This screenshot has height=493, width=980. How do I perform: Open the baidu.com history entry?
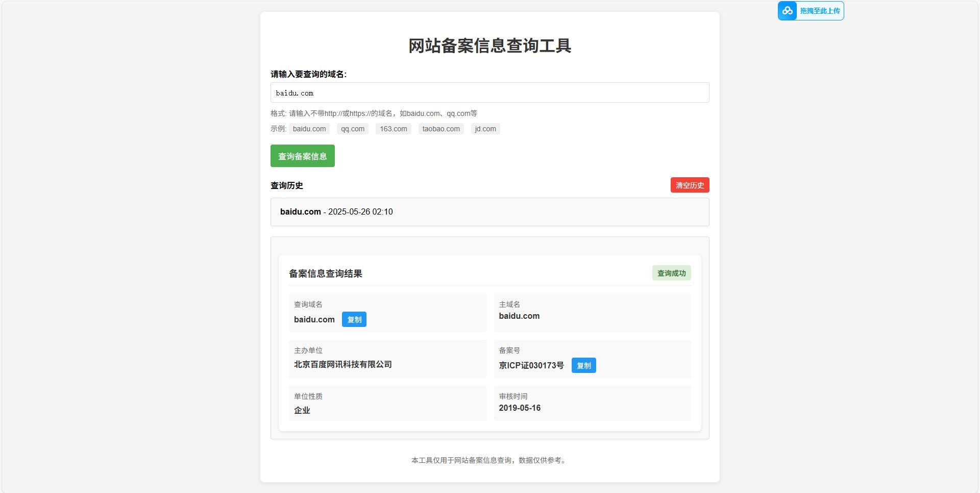[490, 212]
